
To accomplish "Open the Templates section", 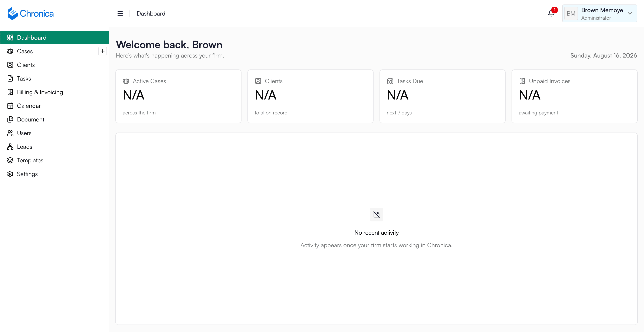I will [54, 160].
